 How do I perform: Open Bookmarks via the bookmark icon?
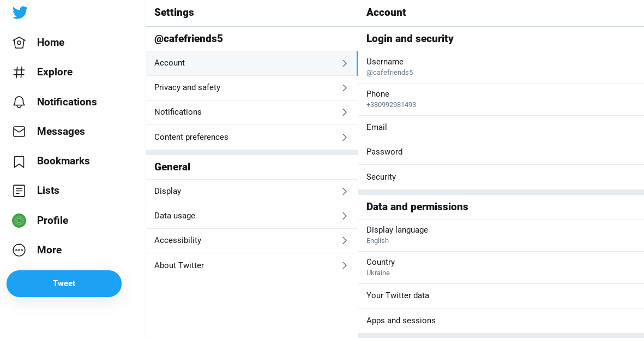click(x=19, y=162)
